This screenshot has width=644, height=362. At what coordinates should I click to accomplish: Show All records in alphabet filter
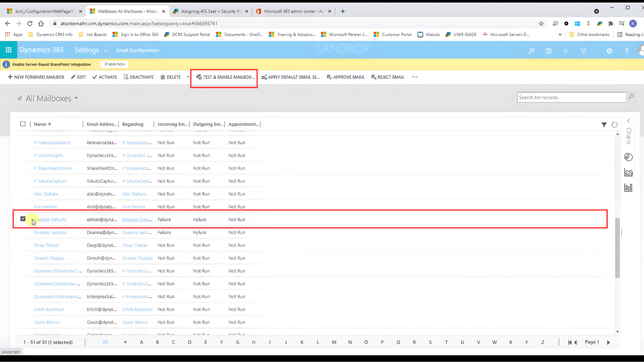click(x=105, y=342)
